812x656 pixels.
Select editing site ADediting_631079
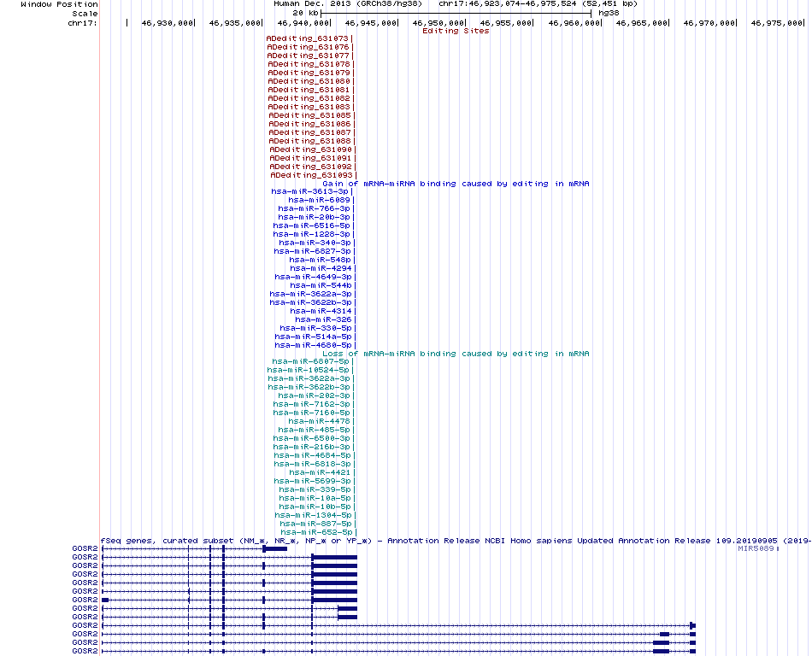pos(309,73)
